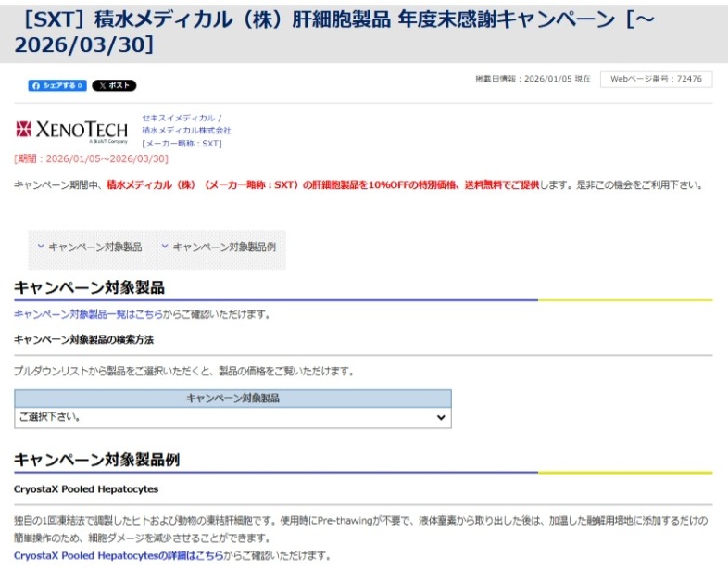The height and width of the screenshot is (570, 728).
Task: Click the キャンペーン対象製品 table header
Action: pos(232,399)
